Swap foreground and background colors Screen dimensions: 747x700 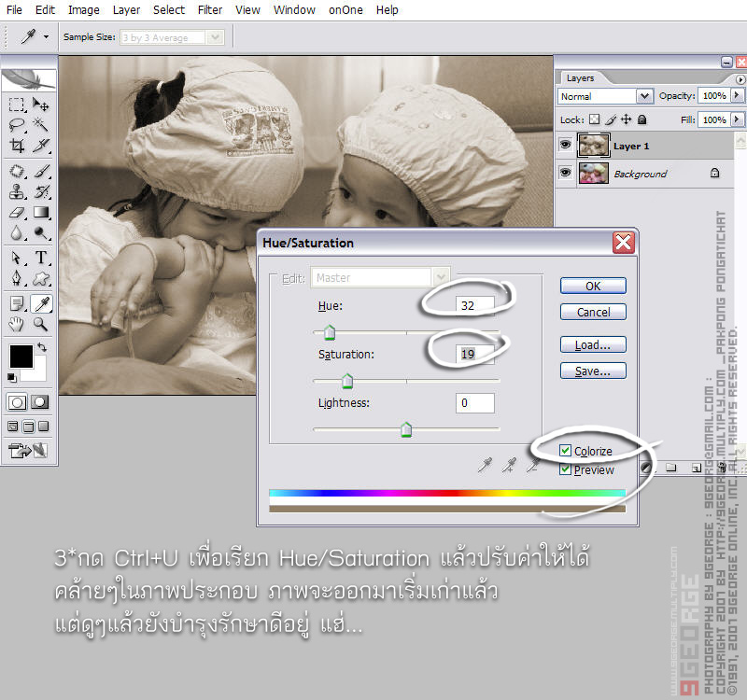[42, 347]
